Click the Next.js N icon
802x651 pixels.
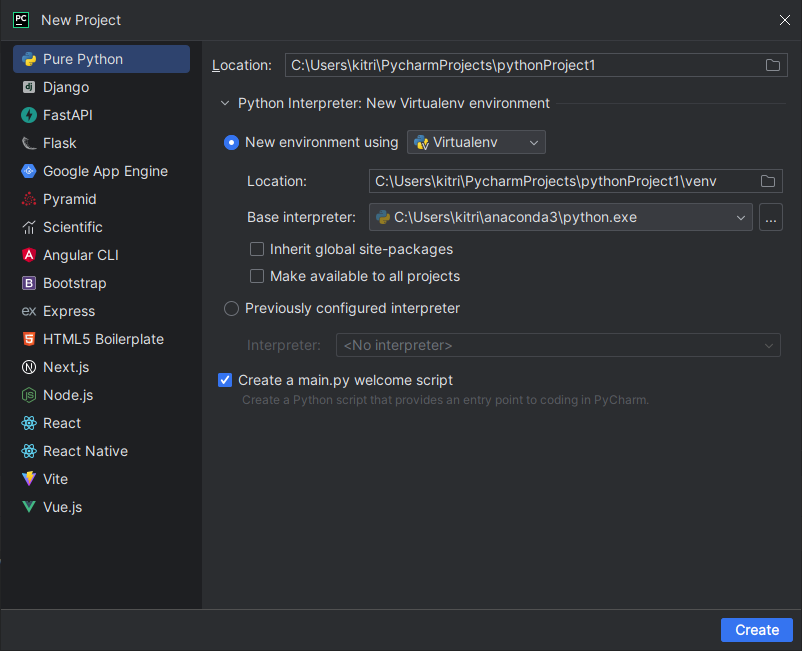tap(29, 367)
